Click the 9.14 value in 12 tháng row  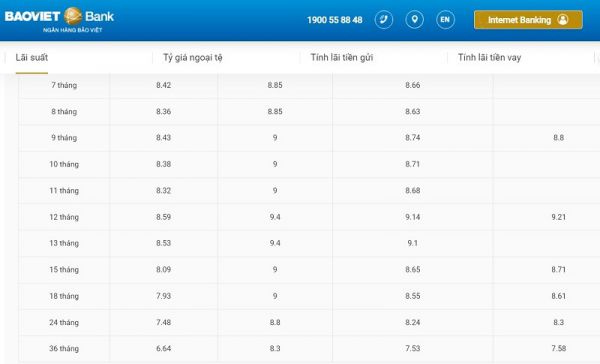pos(412,217)
